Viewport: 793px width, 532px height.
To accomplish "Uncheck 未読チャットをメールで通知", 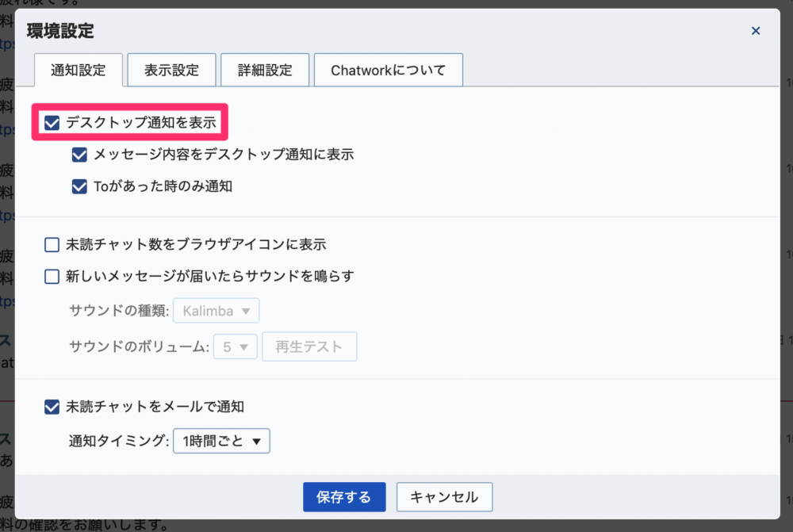I will [x=52, y=405].
